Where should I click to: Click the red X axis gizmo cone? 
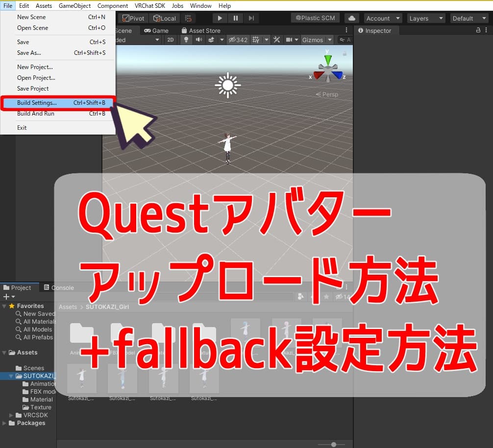coord(318,75)
